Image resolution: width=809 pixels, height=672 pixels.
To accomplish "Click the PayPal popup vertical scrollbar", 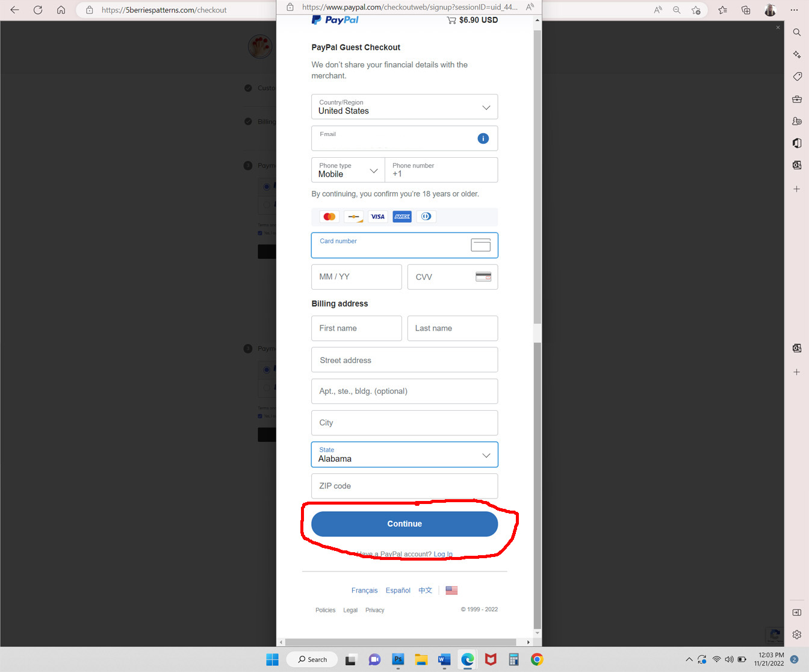I will point(537,181).
